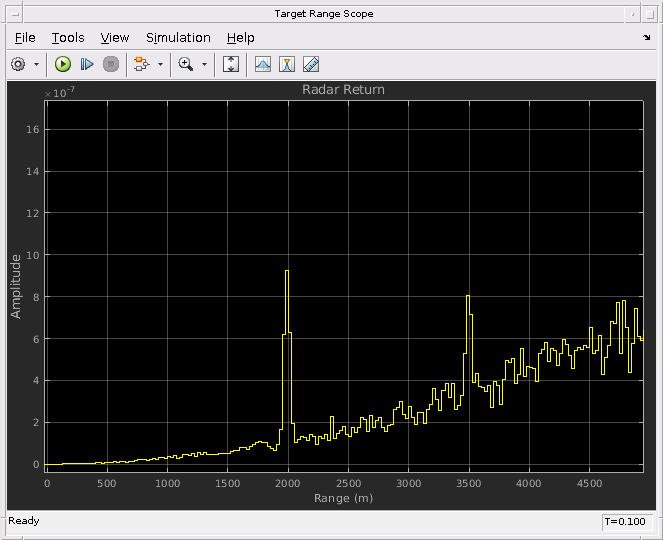This screenshot has height=540, width=663.
Task: Open the Configuration Properties gear icon
Action: tap(18, 64)
